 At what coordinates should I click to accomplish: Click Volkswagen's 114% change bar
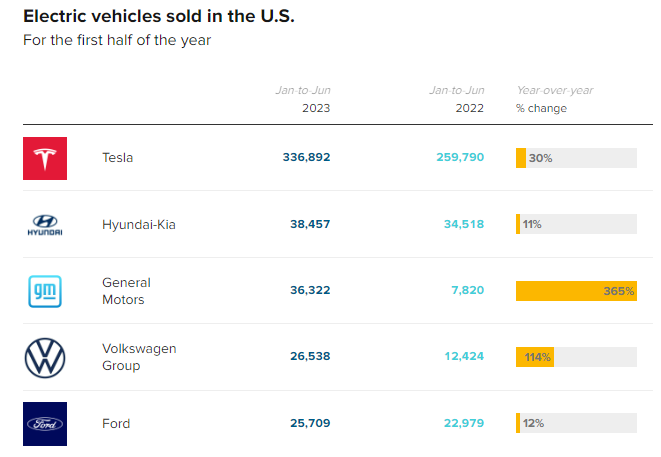(x=576, y=357)
